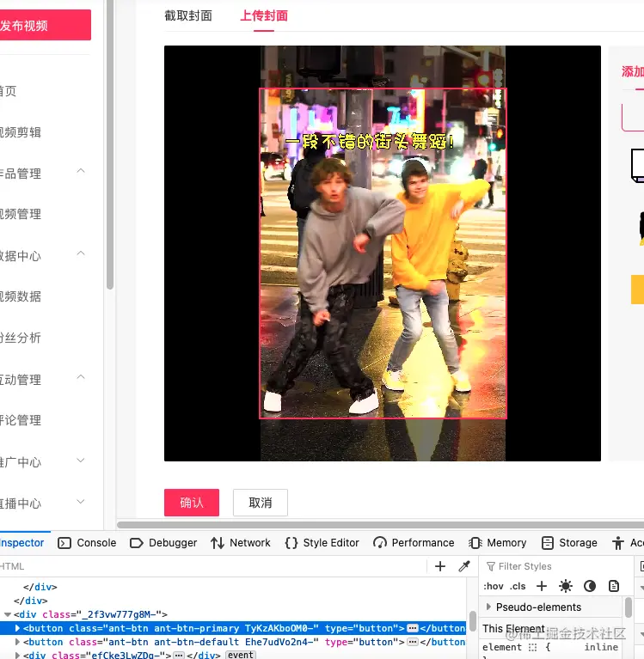Open 视频数据 in the sidebar

click(x=20, y=296)
